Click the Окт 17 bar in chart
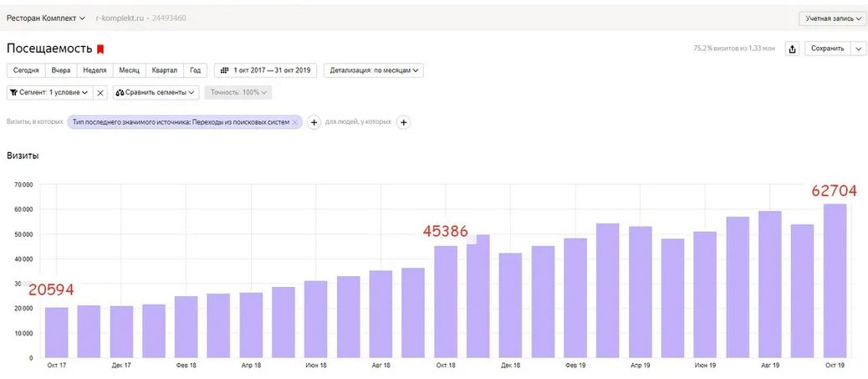868x379 pixels. 57,332
